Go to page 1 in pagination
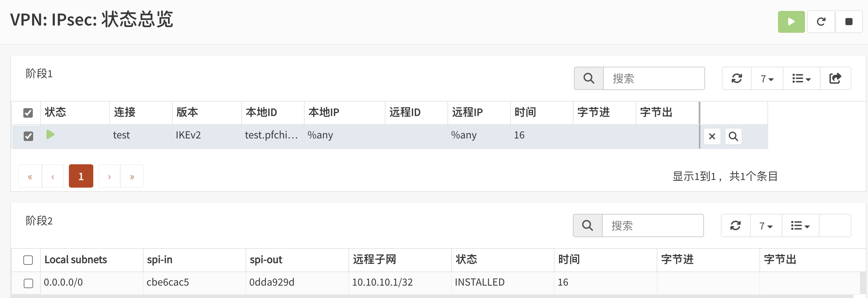Viewport: 868px width, 298px height. [x=81, y=176]
